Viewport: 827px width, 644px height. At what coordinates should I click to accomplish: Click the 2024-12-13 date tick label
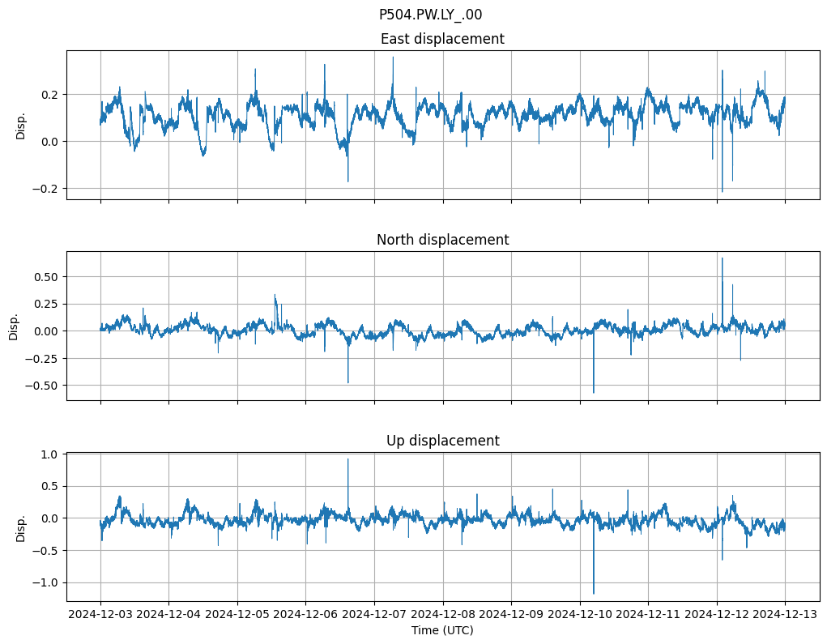pyautogui.click(x=785, y=615)
